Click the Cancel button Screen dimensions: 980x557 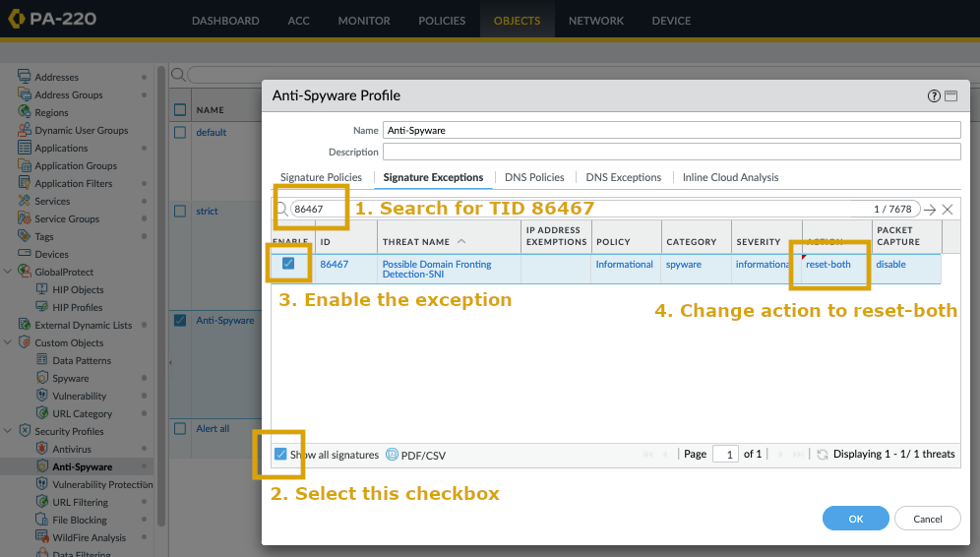coord(928,519)
